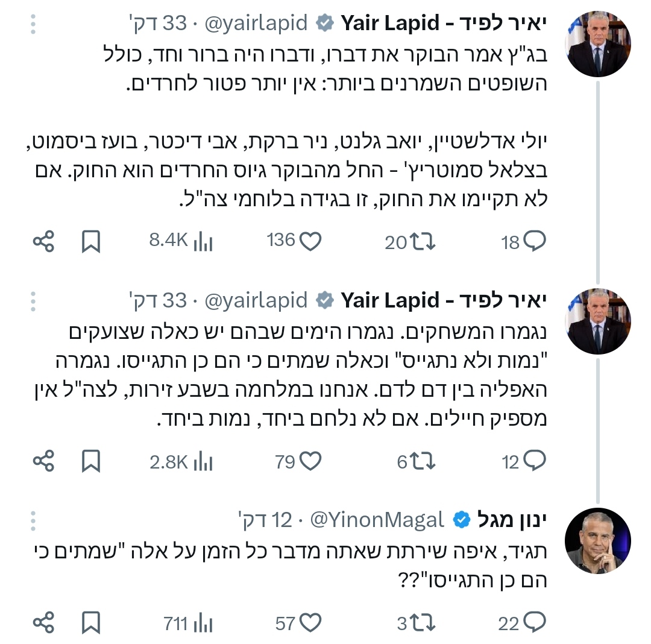View analytics for the 8.4K views tweet
The height and width of the screenshot is (644, 651).
coord(203,242)
